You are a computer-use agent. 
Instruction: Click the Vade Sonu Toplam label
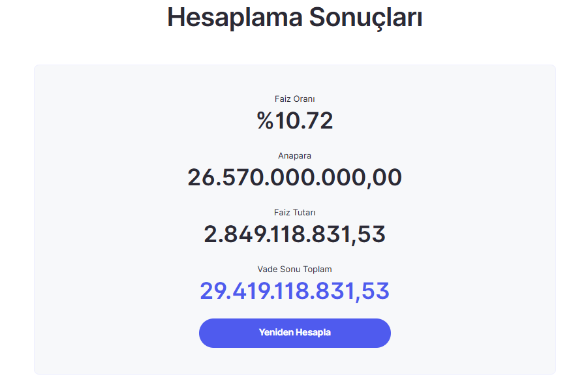pyautogui.click(x=294, y=269)
